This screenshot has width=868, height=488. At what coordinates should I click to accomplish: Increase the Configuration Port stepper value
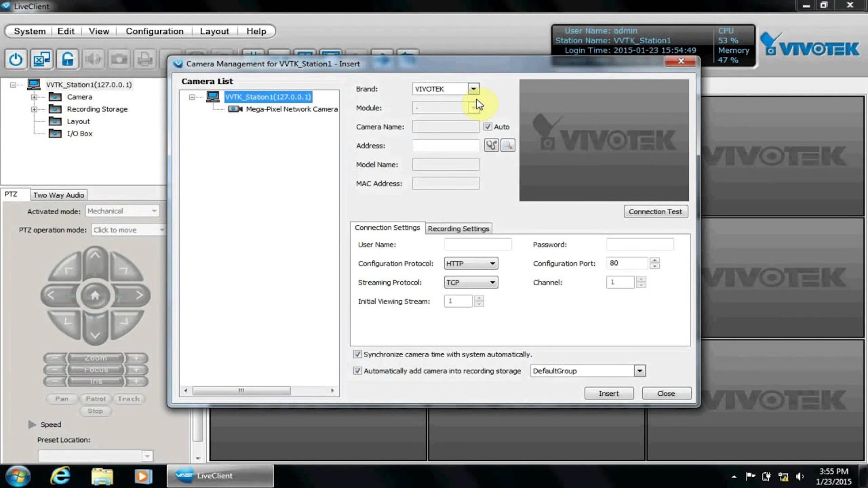(654, 260)
